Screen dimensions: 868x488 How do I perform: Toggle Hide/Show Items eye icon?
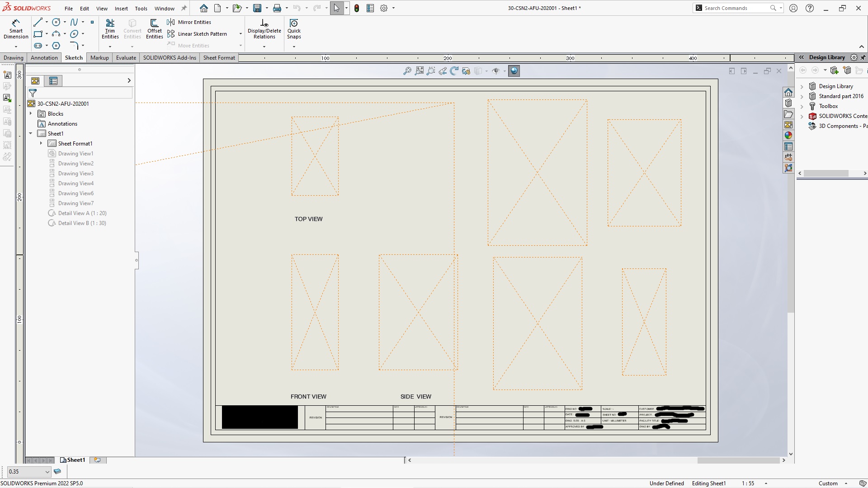pyautogui.click(x=496, y=71)
